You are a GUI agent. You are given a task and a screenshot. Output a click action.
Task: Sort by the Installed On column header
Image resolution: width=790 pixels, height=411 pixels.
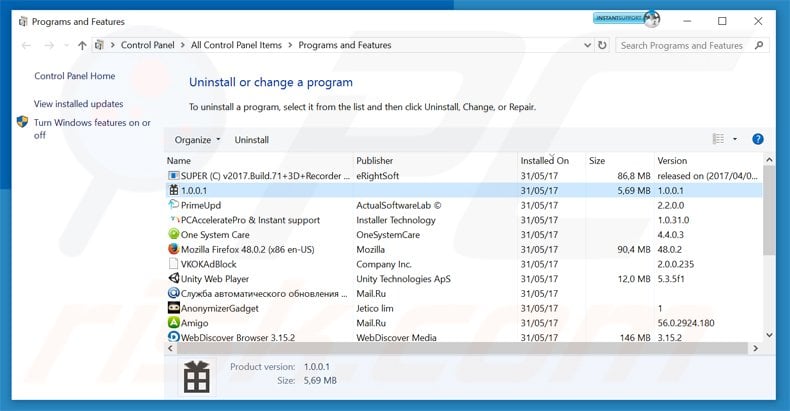point(552,161)
